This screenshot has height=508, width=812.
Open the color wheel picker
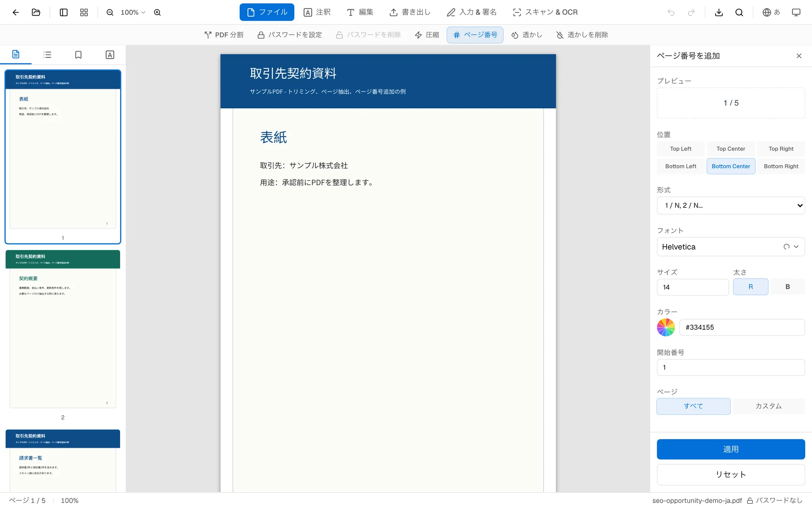click(x=666, y=327)
